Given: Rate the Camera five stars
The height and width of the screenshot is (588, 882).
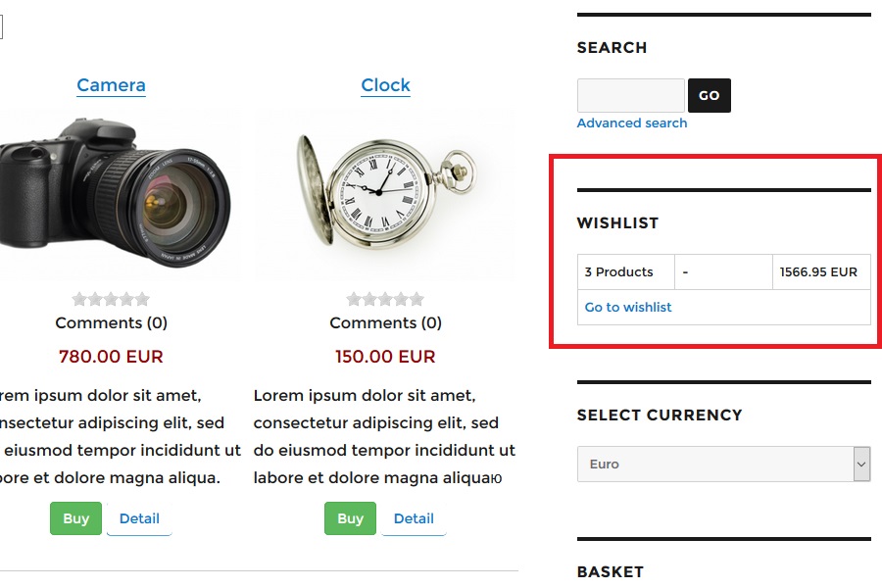Looking at the screenshot, I should [143, 299].
